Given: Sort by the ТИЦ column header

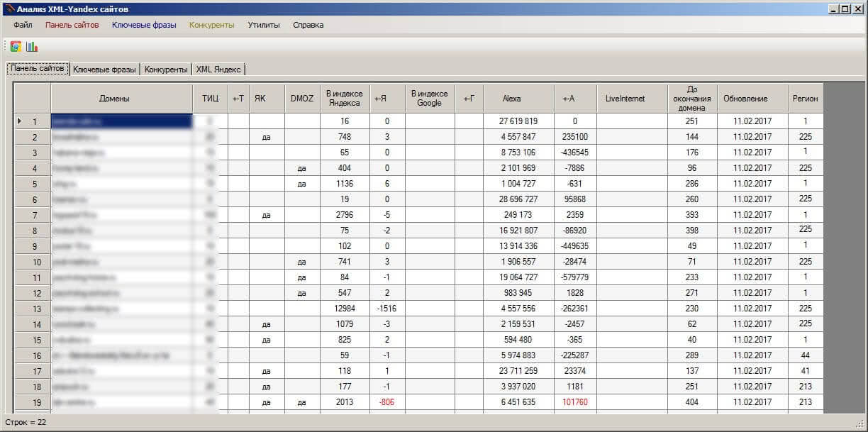Looking at the screenshot, I should 210,99.
